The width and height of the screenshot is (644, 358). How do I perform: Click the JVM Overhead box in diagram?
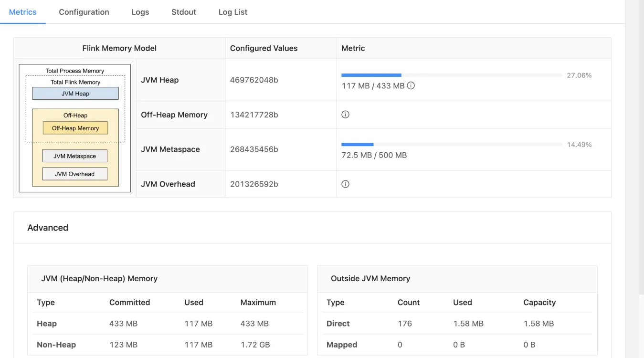[74, 174]
